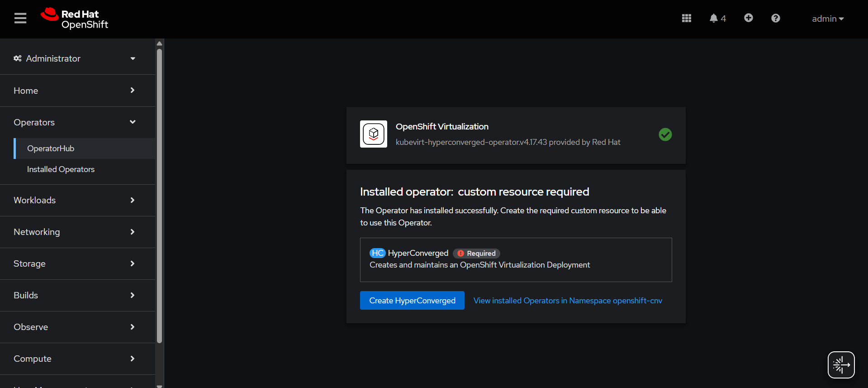Toggle the hamburger navigation menu

pyautogui.click(x=20, y=19)
